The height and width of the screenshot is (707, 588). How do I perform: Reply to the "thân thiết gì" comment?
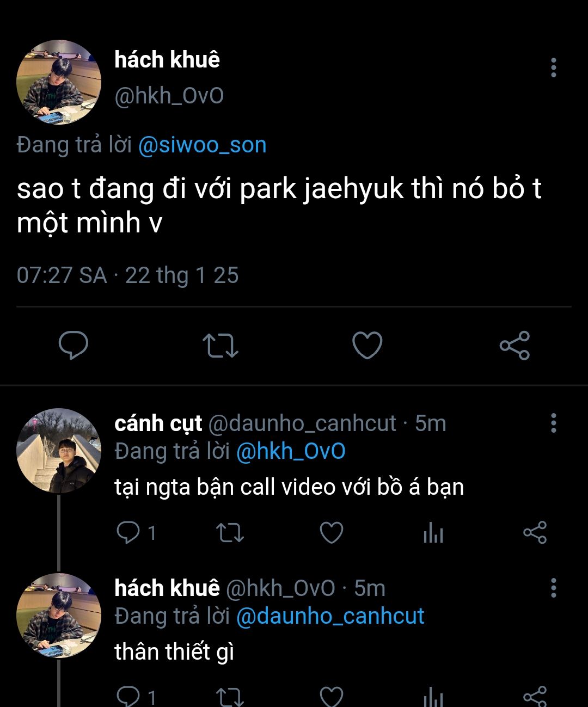click(128, 696)
